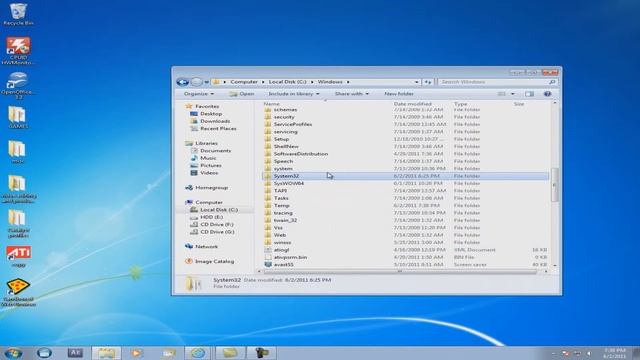Select the SoftwareDistribution folder row
This screenshot has width=640, height=360.
click(x=405, y=154)
